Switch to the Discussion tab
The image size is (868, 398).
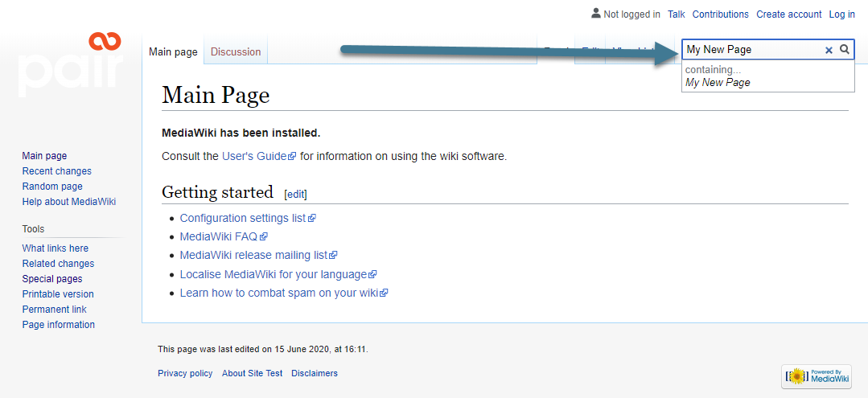click(x=236, y=52)
